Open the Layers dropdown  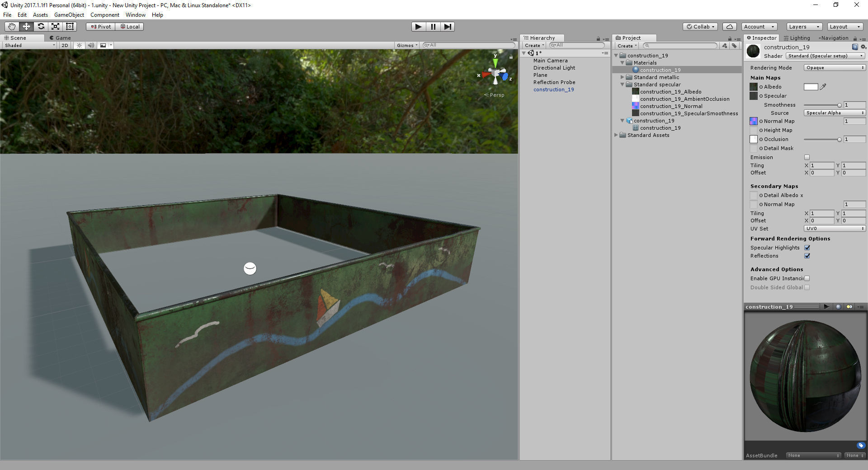[804, 27]
